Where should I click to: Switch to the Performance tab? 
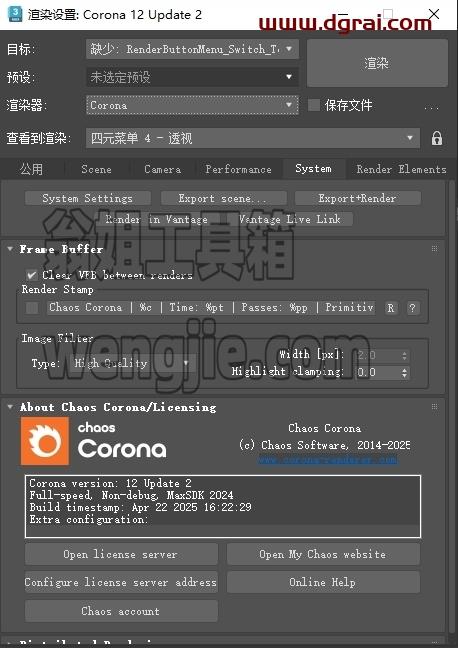point(239,169)
